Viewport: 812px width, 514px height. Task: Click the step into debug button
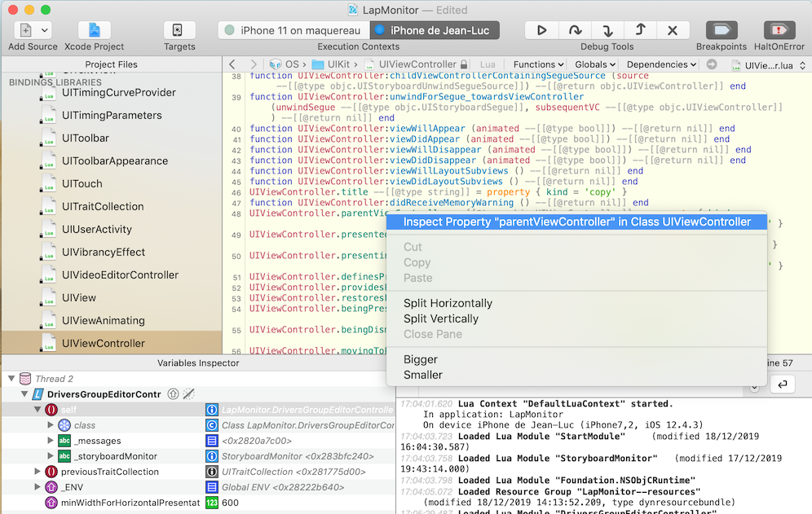[x=607, y=30]
